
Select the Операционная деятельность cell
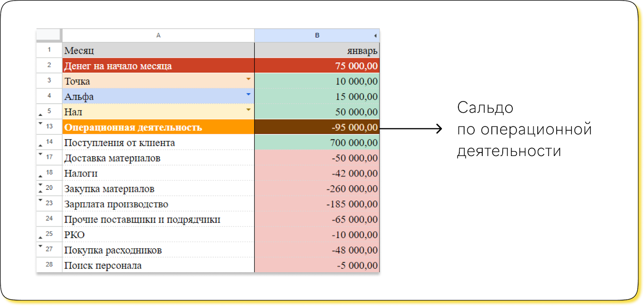pyautogui.click(x=158, y=127)
